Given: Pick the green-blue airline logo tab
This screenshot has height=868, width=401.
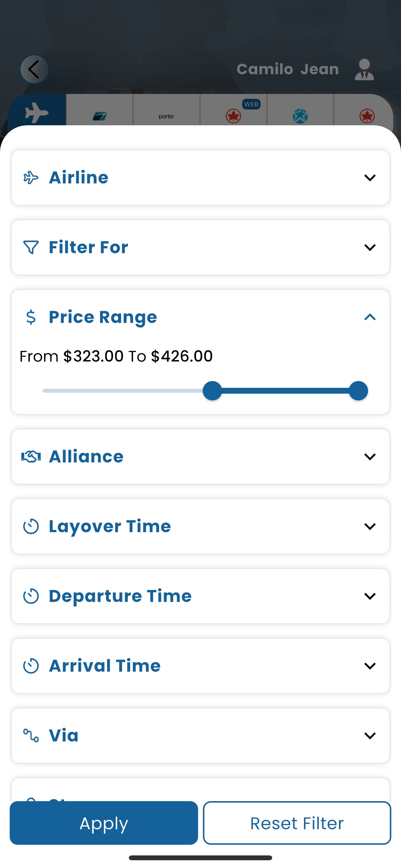Looking at the screenshot, I should tap(100, 116).
